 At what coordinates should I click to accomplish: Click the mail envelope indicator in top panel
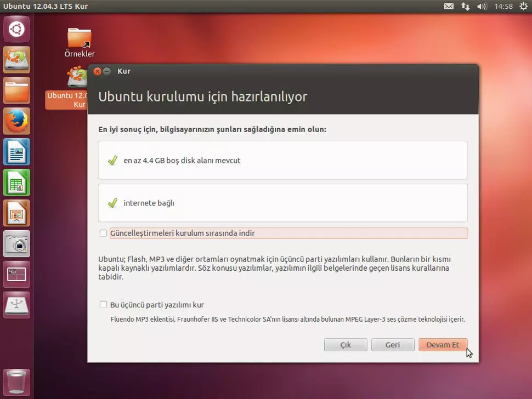(449, 6)
